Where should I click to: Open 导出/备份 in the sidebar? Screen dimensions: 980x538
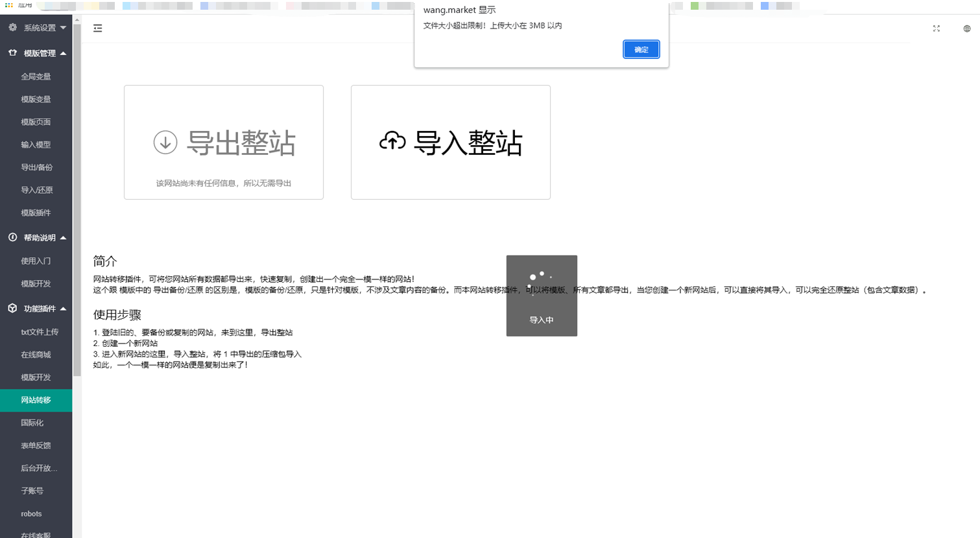pyautogui.click(x=36, y=167)
